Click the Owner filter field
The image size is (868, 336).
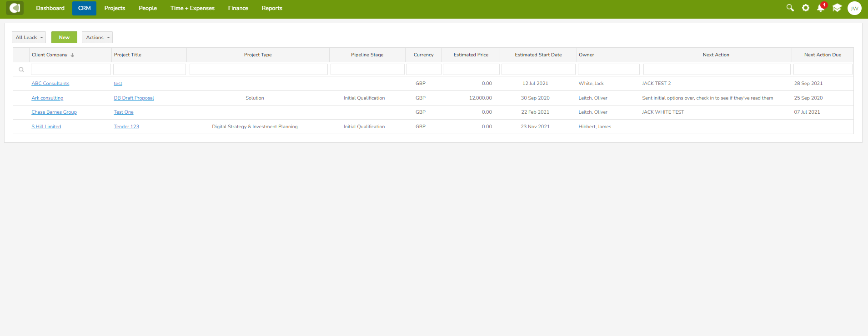[x=609, y=69]
